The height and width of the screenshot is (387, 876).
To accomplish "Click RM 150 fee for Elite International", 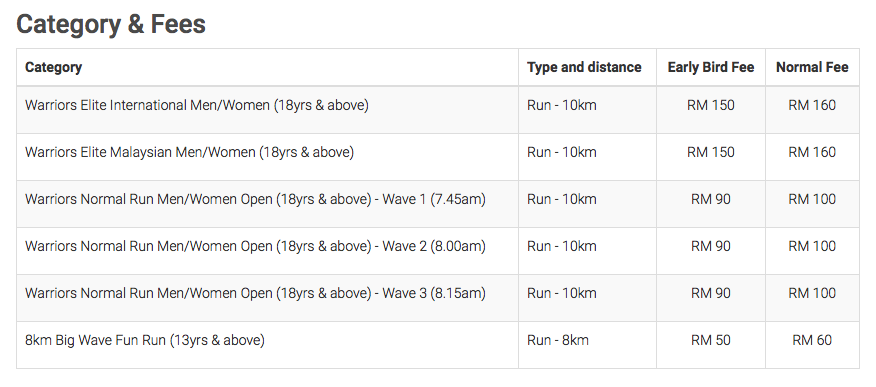I will [x=711, y=105].
